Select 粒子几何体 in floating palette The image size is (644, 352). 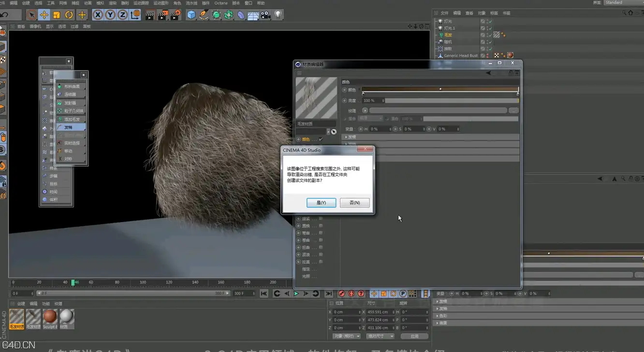pyautogui.click(x=72, y=111)
